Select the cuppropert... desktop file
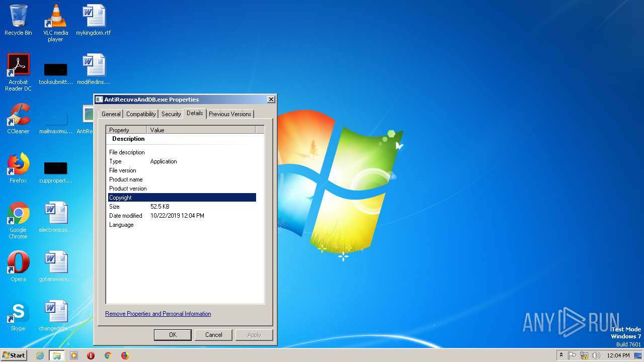644x362 pixels. [x=55, y=172]
